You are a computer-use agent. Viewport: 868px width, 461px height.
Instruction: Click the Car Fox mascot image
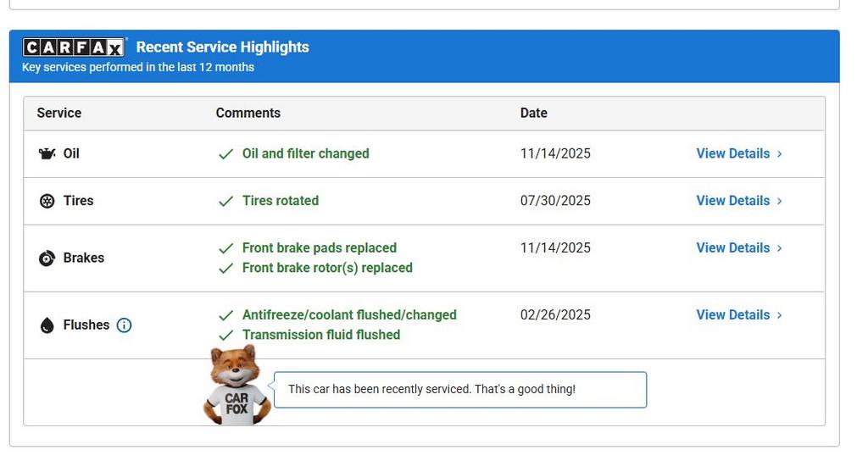[236, 386]
